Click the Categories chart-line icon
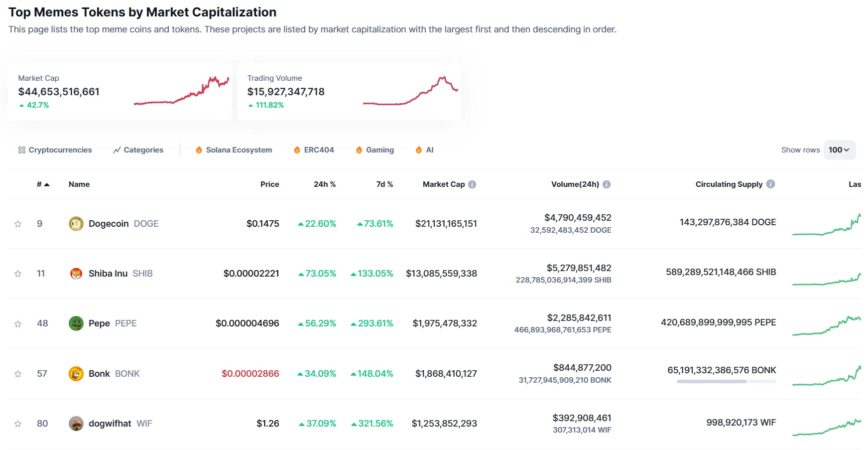 click(117, 150)
